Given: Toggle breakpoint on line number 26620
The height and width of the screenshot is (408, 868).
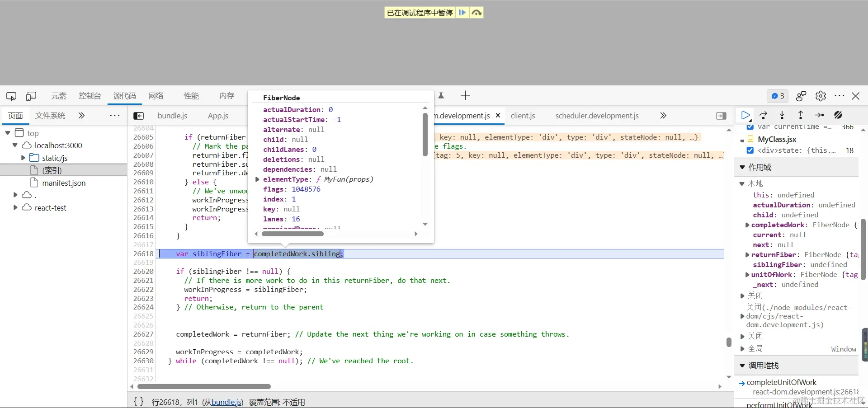Looking at the screenshot, I should point(143,271).
